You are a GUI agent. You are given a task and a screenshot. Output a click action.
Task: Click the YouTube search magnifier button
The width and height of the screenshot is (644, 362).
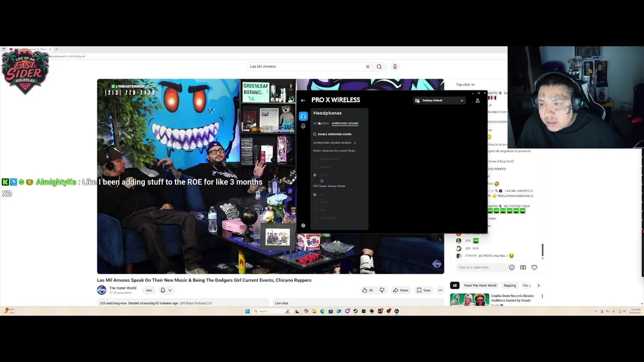click(x=379, y=66)
